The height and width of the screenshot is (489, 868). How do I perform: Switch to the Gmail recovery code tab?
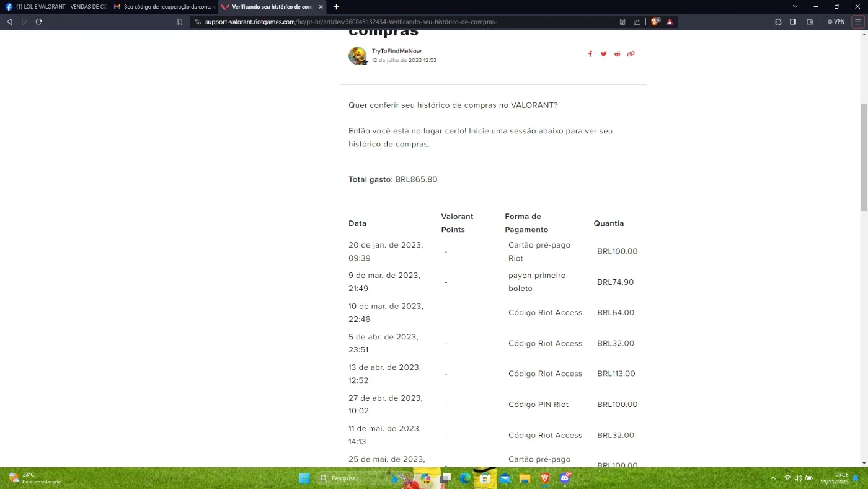click(x=164, y=7)
